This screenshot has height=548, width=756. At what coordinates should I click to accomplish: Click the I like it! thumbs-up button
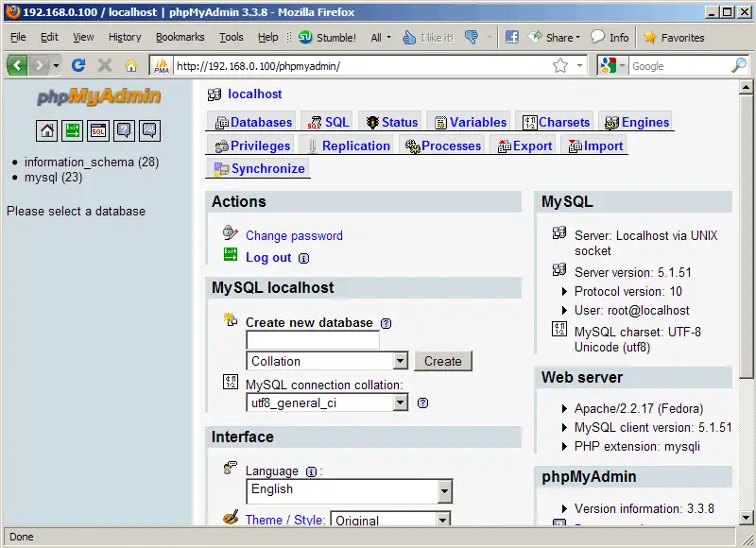pyautogui.click(x=428, y=37)
